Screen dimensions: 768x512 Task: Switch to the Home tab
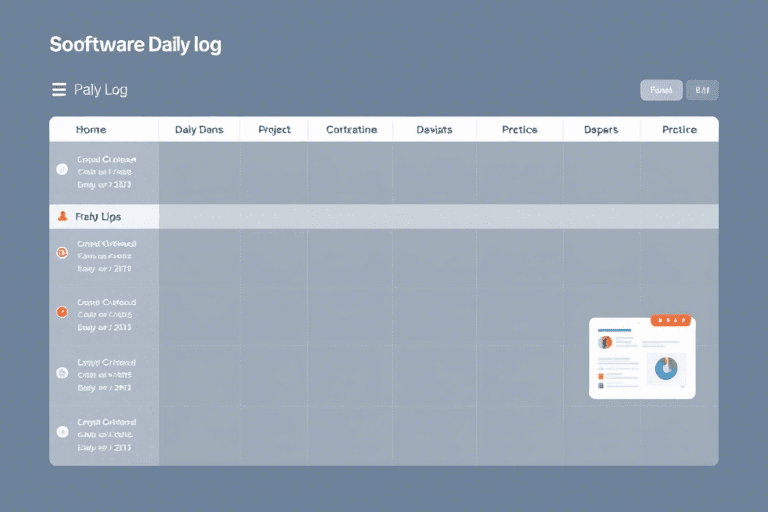(x=91, y=130)
